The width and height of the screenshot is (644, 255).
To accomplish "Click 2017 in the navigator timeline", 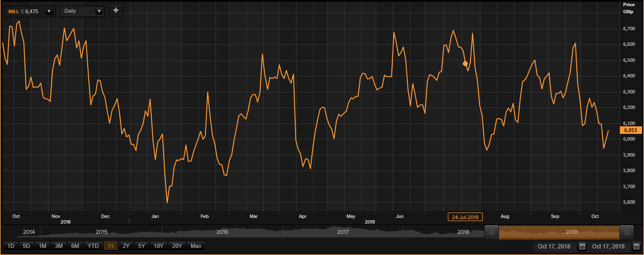I will 343,232.
